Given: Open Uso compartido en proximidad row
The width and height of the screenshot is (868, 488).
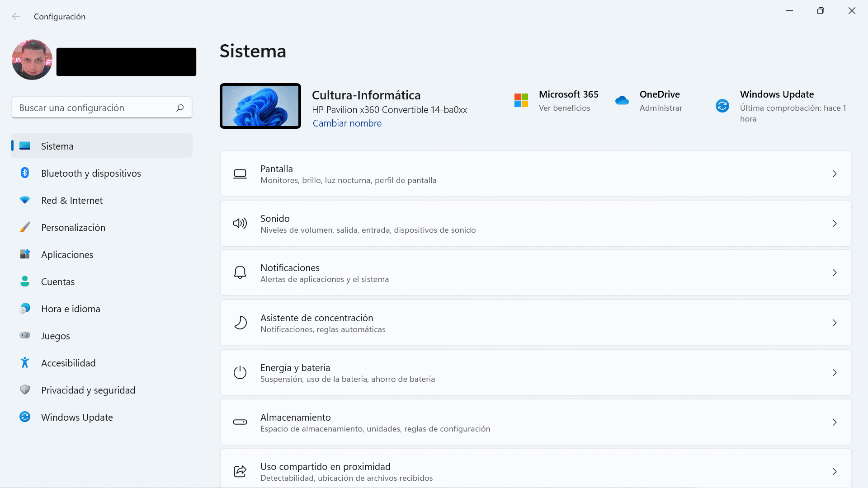Looking at the screenshot, I should (x=536, y=469).
